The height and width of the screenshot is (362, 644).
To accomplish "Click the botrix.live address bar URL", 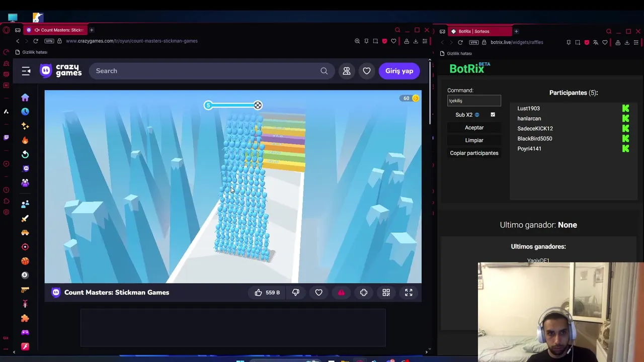I will tap(517, 42).
